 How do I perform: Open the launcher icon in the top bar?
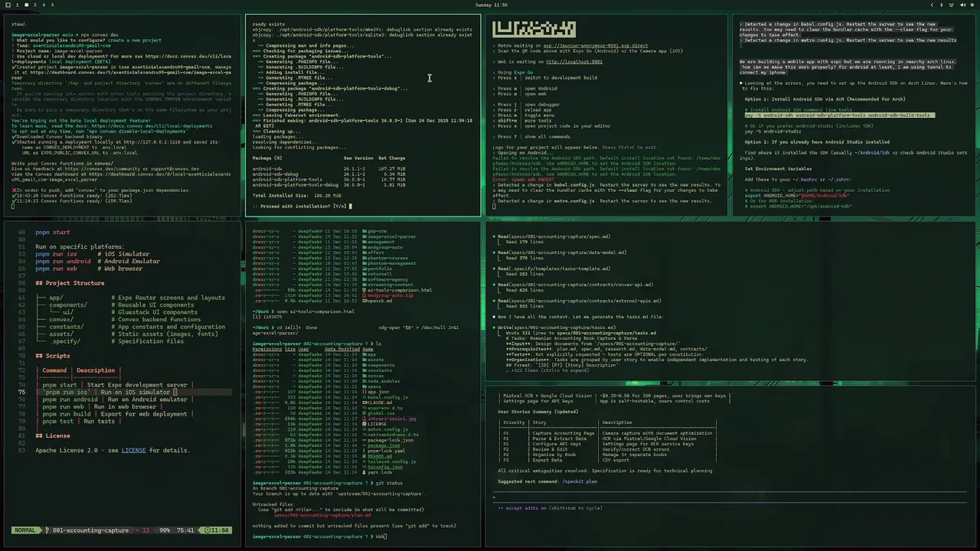[6, 5]
